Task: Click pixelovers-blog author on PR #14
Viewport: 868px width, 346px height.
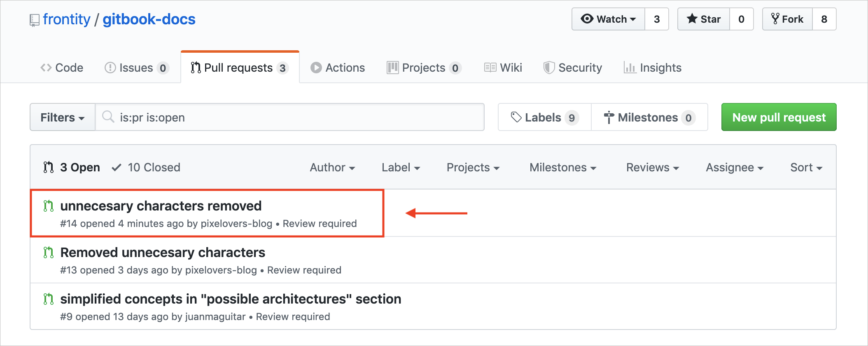Action: tap(236, 224)
